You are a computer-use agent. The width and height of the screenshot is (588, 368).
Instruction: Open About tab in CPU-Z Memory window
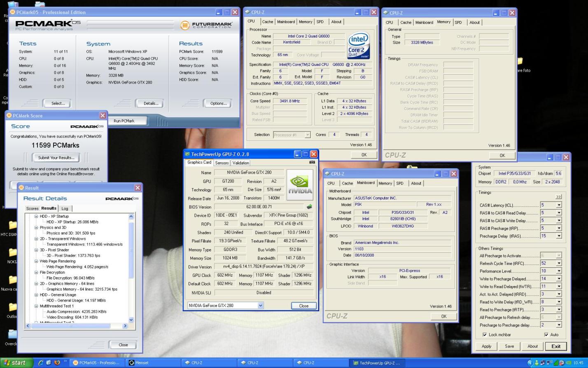tap(474, 23)
